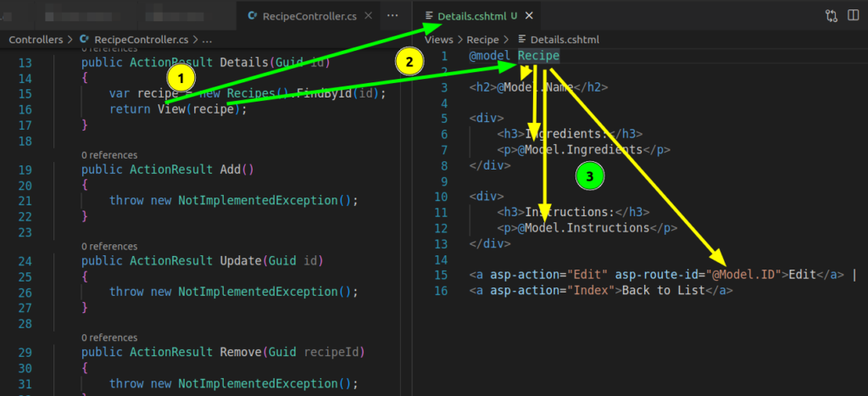This screenshot has height=396, width=868.
Task: Click the green circle labeled 3
Action: click(589, 176)
